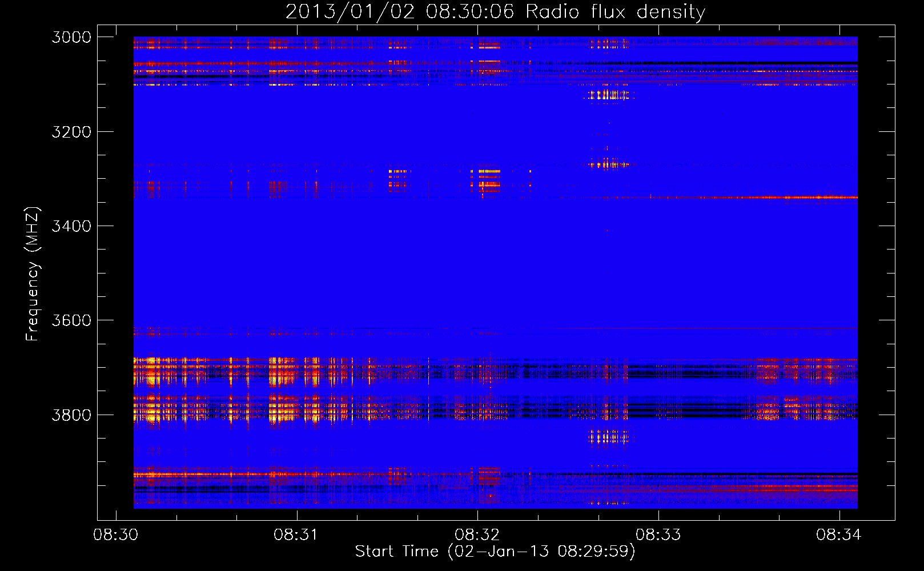Select the 3600 frequency tick label
This screenshot has height=571, width=924.
(x=71, y=320)
